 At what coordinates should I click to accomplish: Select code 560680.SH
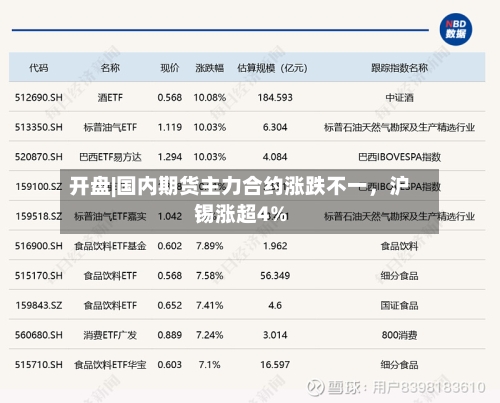pyautogui.click(x=39, y=335)
